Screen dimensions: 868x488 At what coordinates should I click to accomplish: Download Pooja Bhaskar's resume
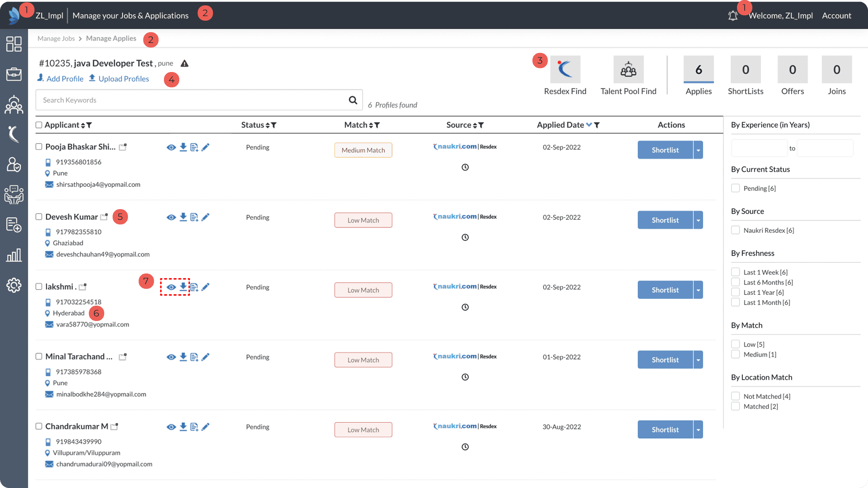click(183, 147)
